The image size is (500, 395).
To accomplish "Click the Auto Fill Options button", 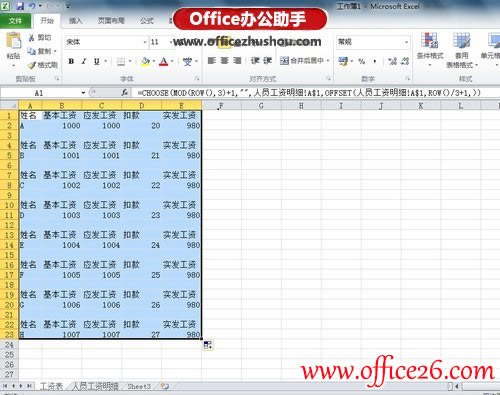I will 208,345.
